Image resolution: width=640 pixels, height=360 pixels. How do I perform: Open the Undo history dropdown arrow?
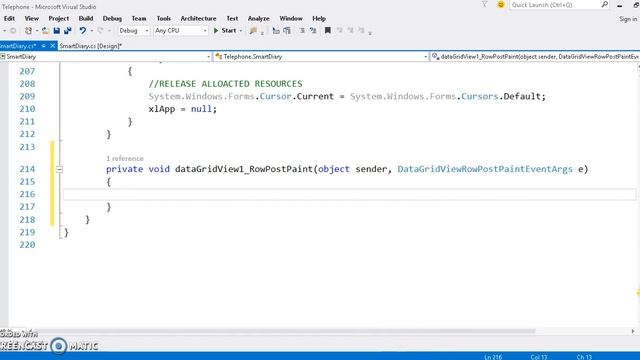coord(92,31)
